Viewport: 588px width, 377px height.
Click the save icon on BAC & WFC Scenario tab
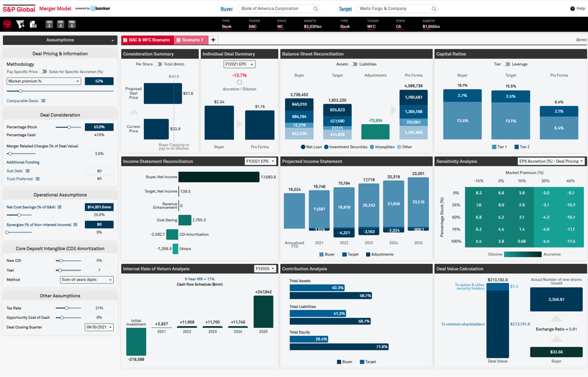click(125, 40)
